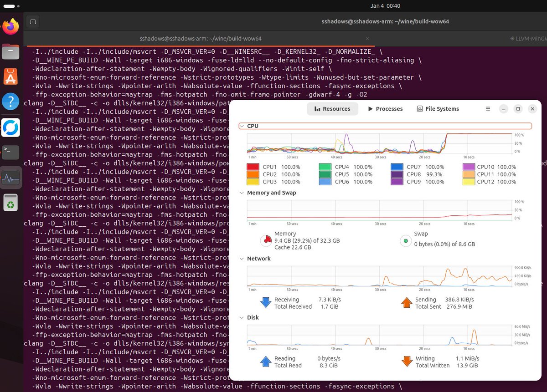Click the System Monitor dock icon
547x392 pixels.
[x=11, y=178]
